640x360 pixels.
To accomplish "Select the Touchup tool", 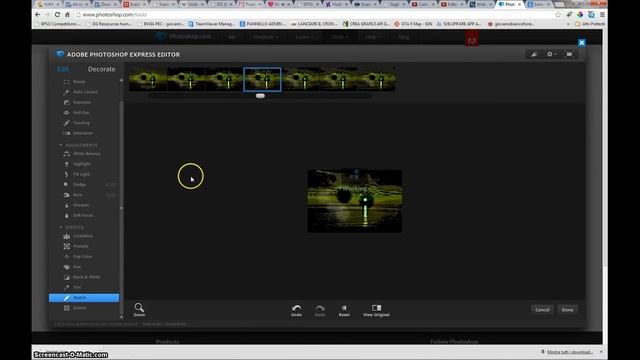I will [x=77, y=123].
